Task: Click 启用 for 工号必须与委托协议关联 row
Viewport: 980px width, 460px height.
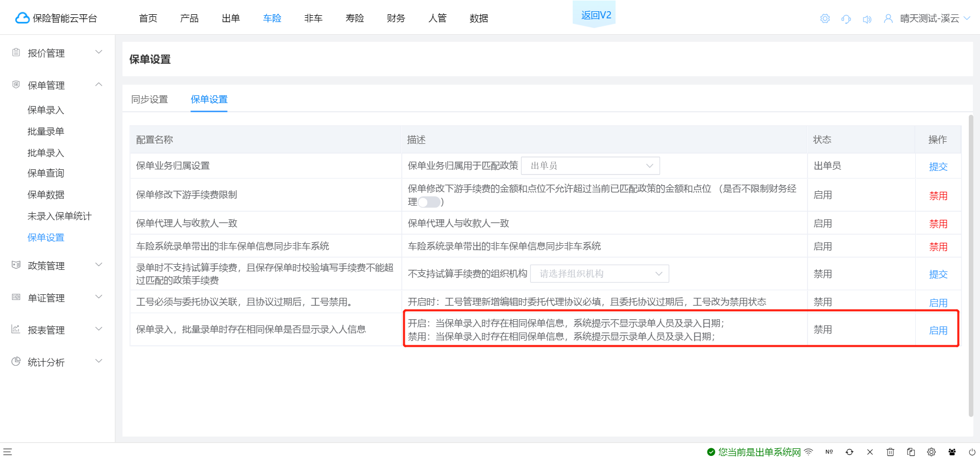Action: 938,303
